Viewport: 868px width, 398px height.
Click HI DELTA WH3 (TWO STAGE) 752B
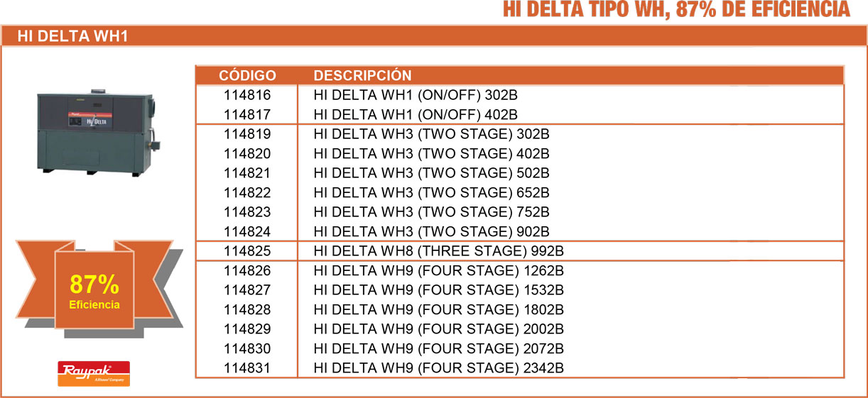(431, 212)
